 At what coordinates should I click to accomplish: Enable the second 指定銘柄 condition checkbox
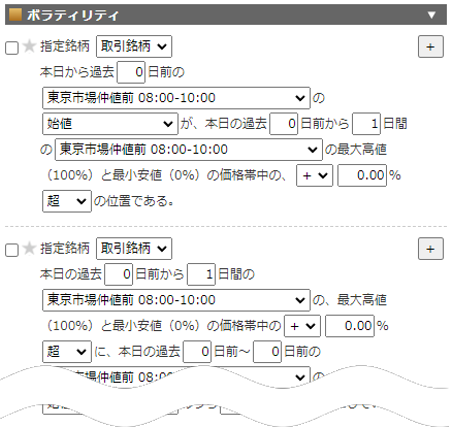pos(12,250)
